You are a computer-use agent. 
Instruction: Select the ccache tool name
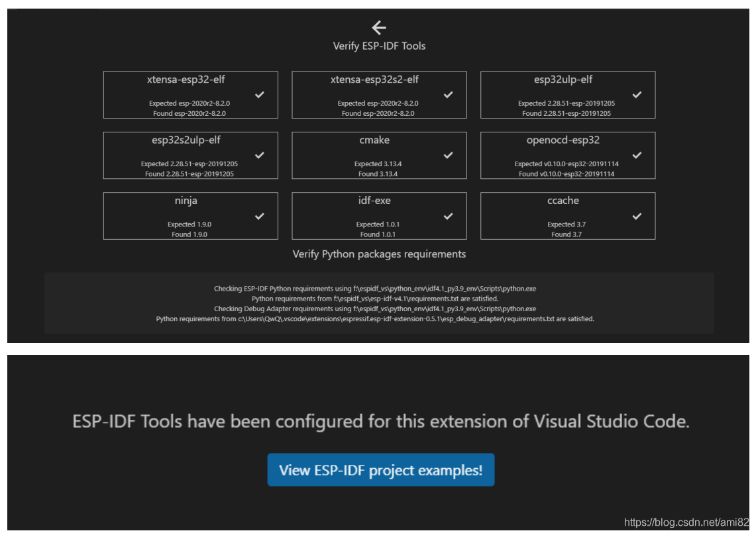(563, 201)
